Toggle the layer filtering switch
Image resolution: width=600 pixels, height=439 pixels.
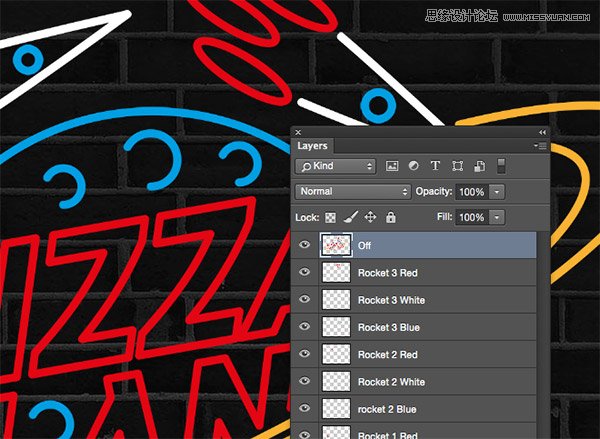(x=501, y=166)
